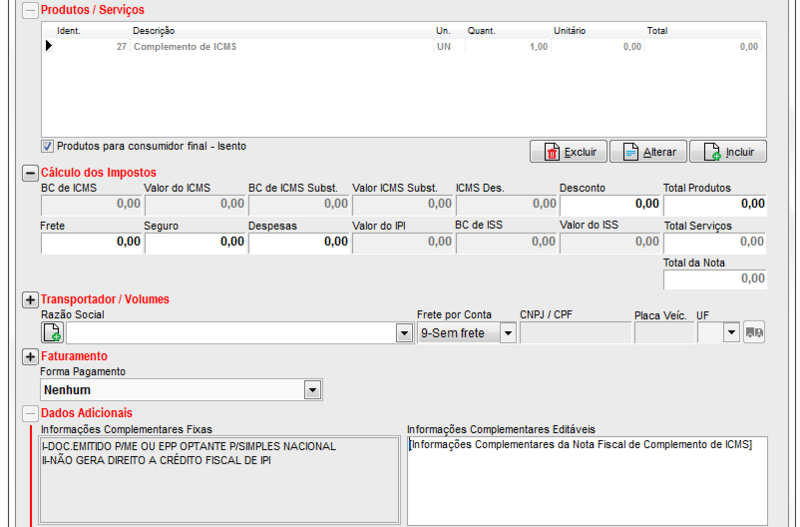Open the Frete por Conta dropdown
Viewport: 800px width, 527px height.
[508, 333]
